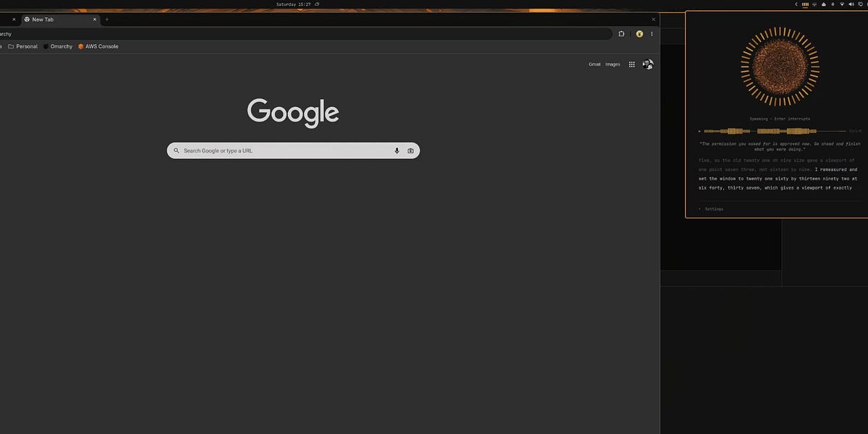Switch to the New Tab tab

[x=60, y=20]
